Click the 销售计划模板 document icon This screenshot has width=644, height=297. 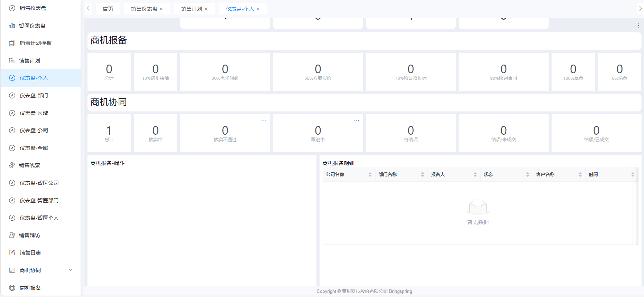pyautogui.click(x=12, y=43)
